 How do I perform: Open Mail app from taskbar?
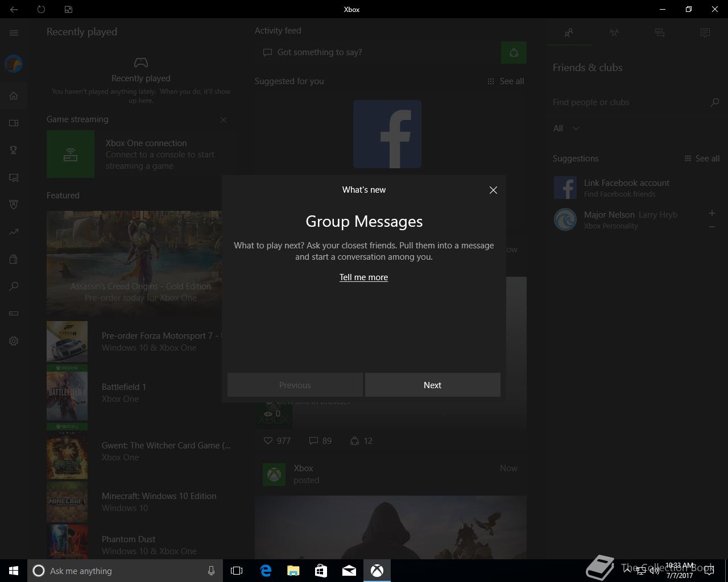[x=349, y=571]
